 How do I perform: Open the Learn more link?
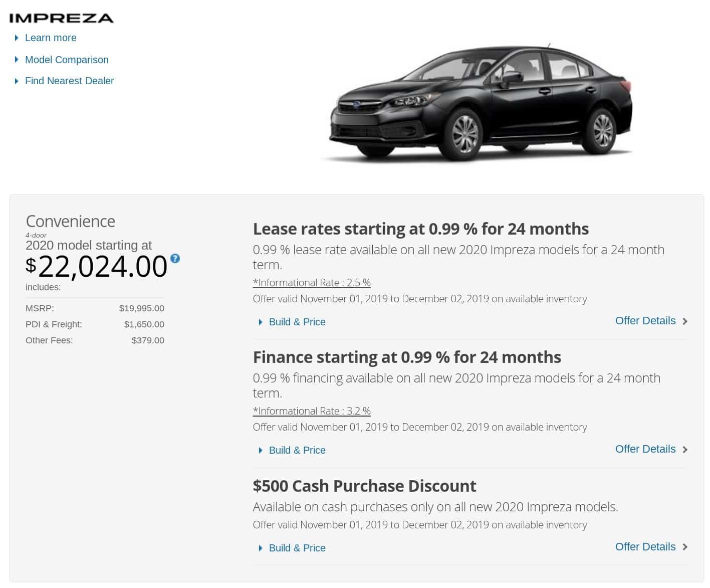click(x=51, y=38)
